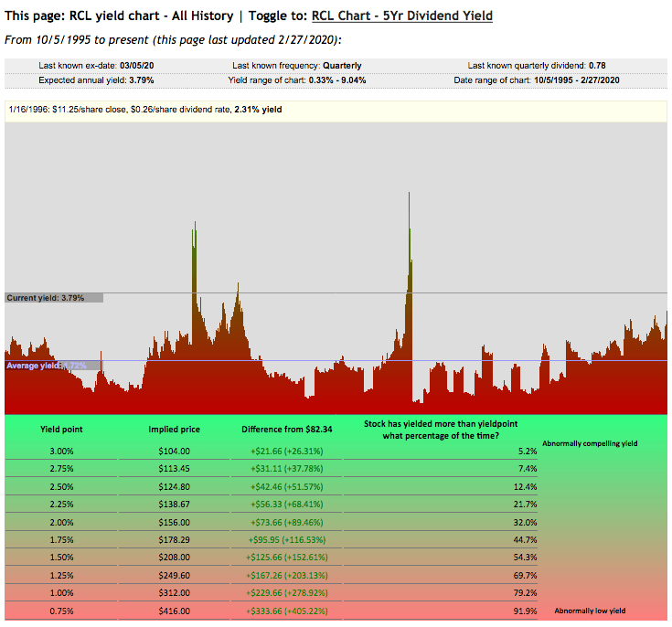Click the +$56.33 (+68.41%) difference cell
Image resolution: width=672 pixels, height=627 pixels.
click(x=287, y=505)
